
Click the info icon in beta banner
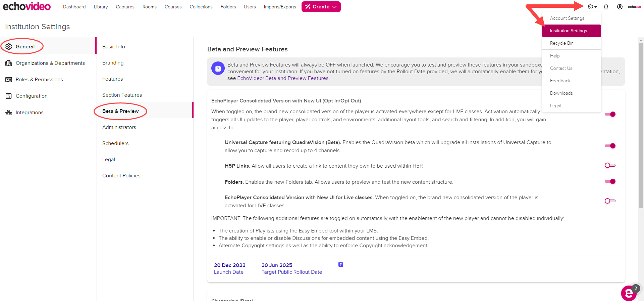[218, 68]
